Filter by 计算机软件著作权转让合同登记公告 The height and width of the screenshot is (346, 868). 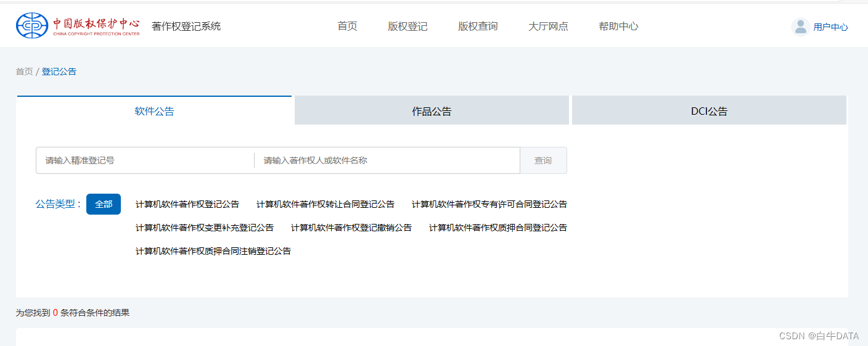tap(325, 204)
